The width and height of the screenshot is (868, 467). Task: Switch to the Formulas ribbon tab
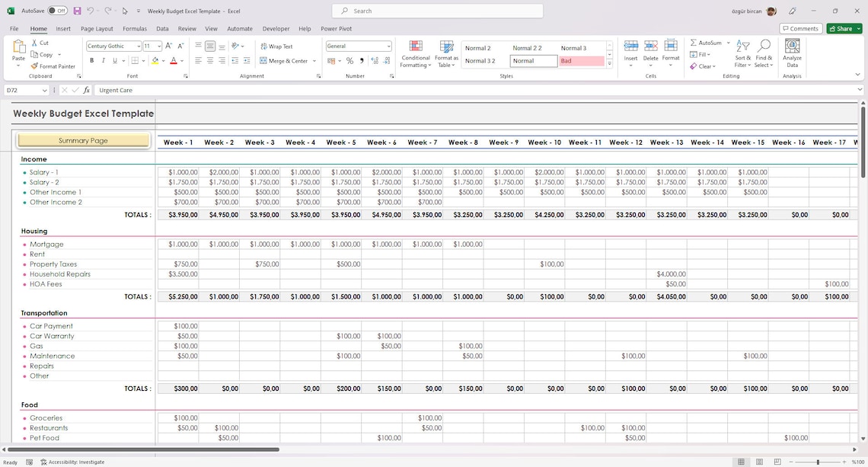tap(135, 28)
